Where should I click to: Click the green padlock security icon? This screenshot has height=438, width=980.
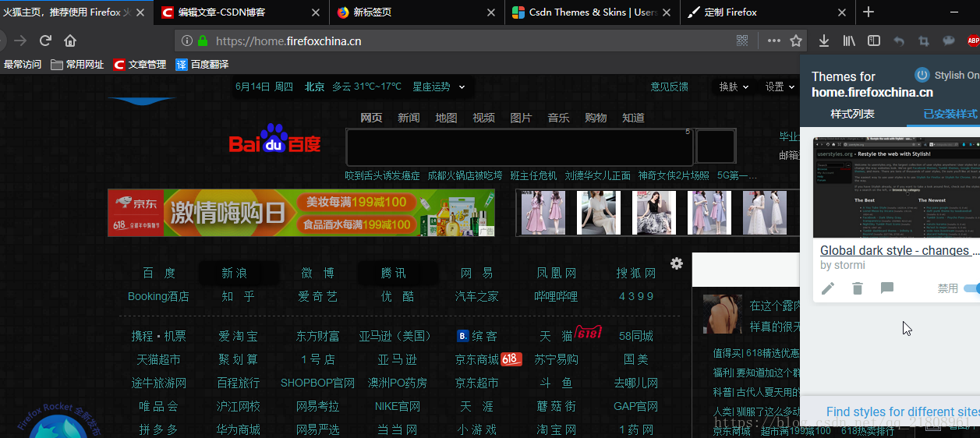(203, 41)
